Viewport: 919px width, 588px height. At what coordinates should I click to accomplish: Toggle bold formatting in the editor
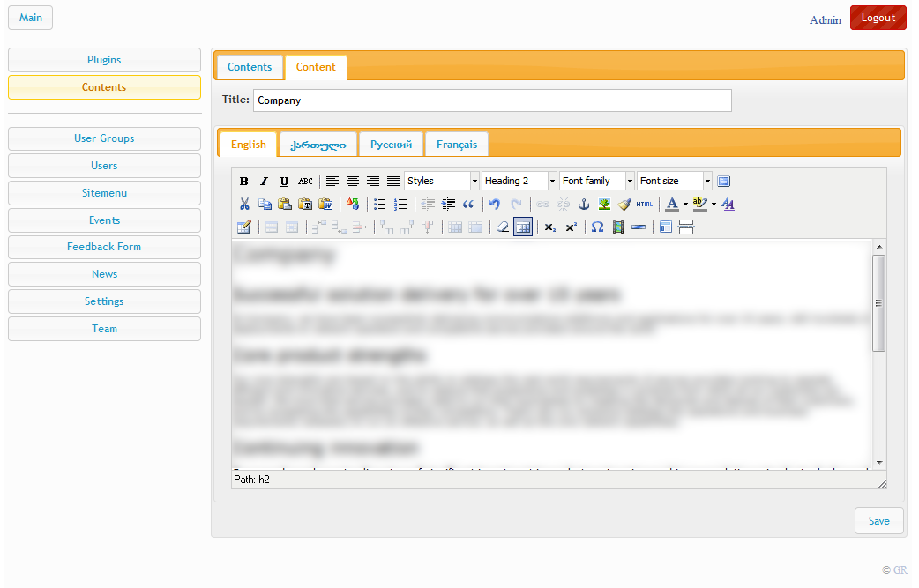click(x=244, y=182)
